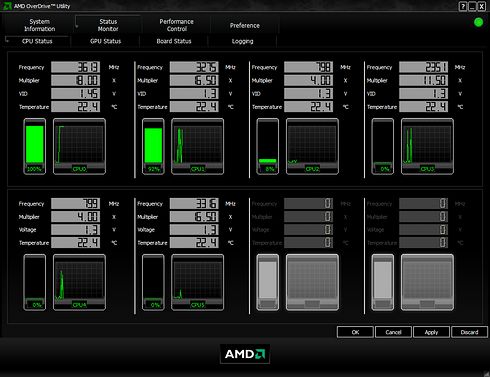Image resolution: width=490 pixels, height=377 pixels.
Task: Click the green status indicator light
Action: coord(478,23)
